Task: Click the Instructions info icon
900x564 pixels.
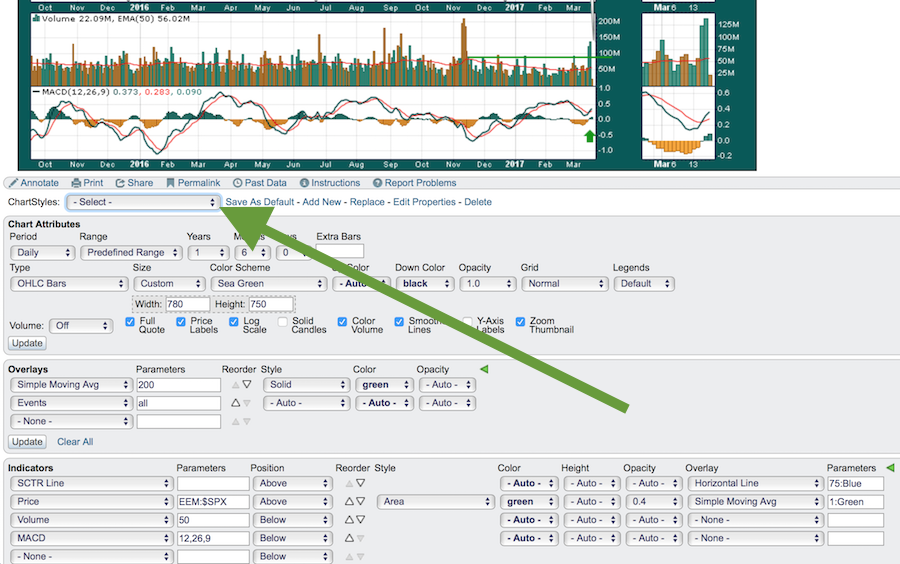Action: point(304,183)
